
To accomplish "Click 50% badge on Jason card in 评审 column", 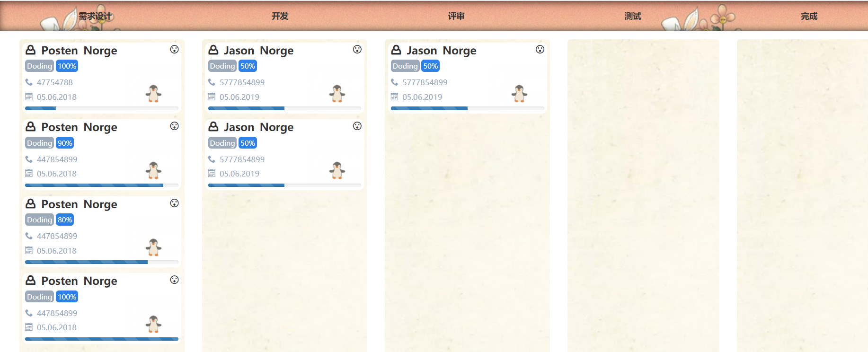I will pyautogui.click(x=430, y=66).
